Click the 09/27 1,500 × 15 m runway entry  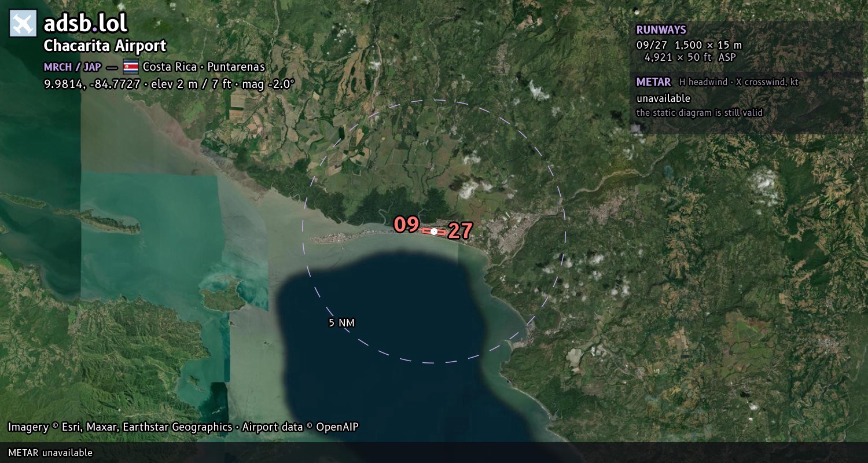[689, 45]
